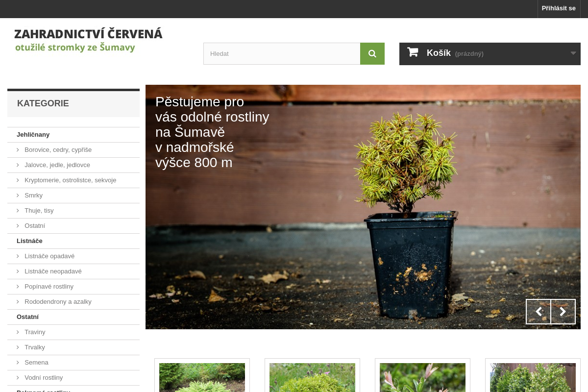This screenshot has width=588, height=392.
Task: Open the Listnáče category
Action: (x=29, y=241)
